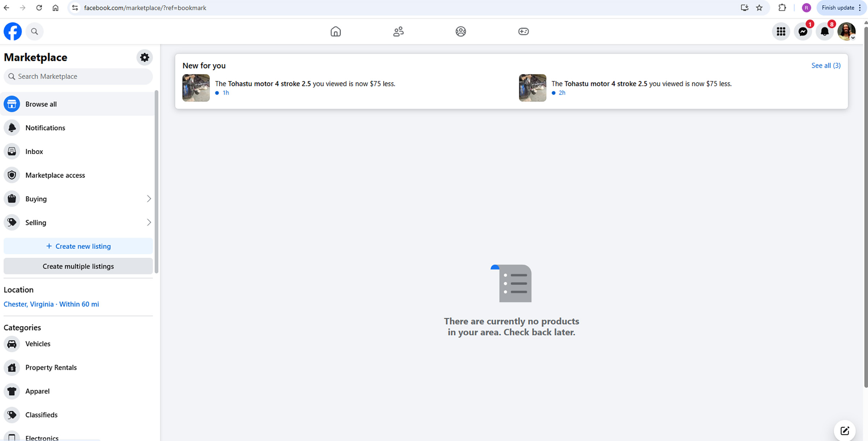868x441 pixels.
Task: Expand the Buying chevron arrow
Action: tap(149, 199)
